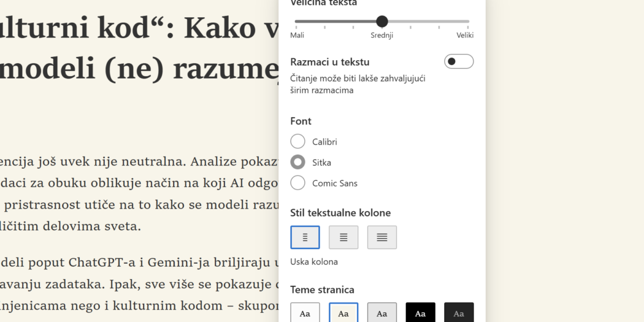Screen dimensions: 644x322
Task: Set text size slider to Mali end
Action: click(296, 21)
